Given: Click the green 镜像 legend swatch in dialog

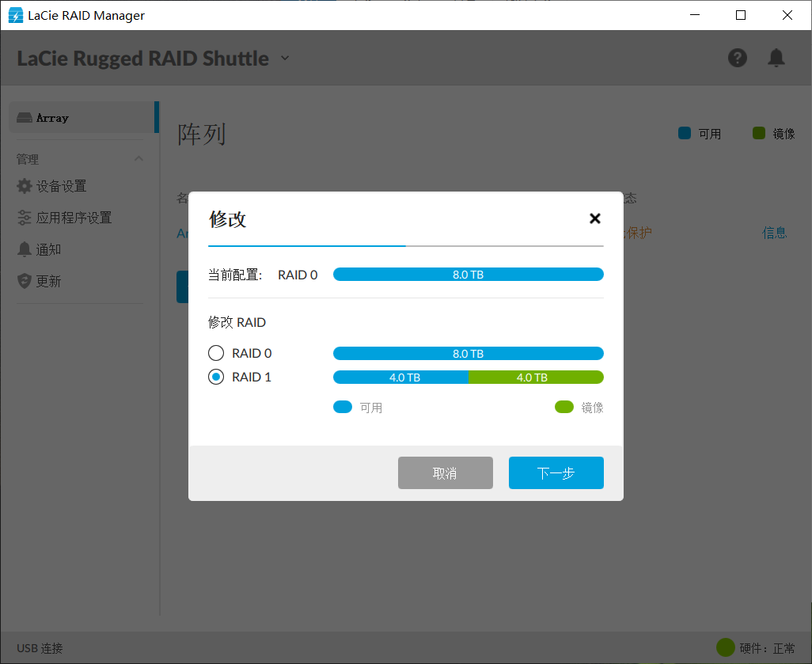Looking at the screenshot, I should click(564, 407).
